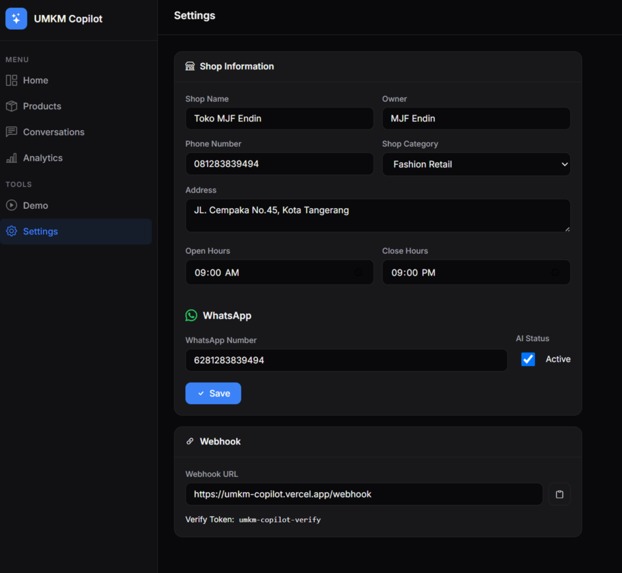Open the Home menu item
The image size is (622, 573).
(76, 81)
